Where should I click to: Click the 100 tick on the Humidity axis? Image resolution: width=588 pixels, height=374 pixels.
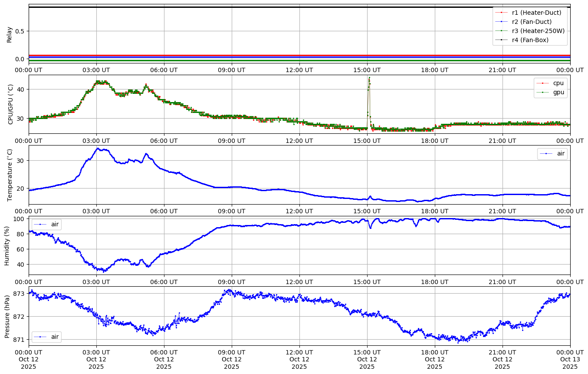point(18,219)
